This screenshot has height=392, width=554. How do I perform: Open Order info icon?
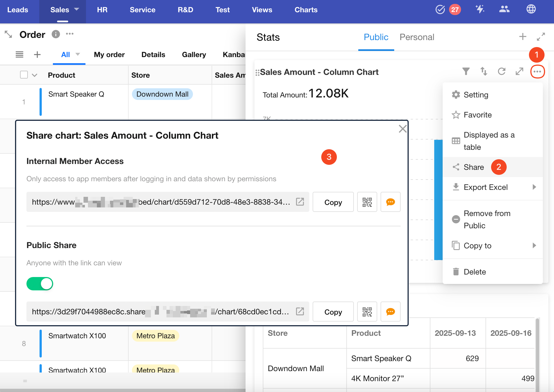56,34
